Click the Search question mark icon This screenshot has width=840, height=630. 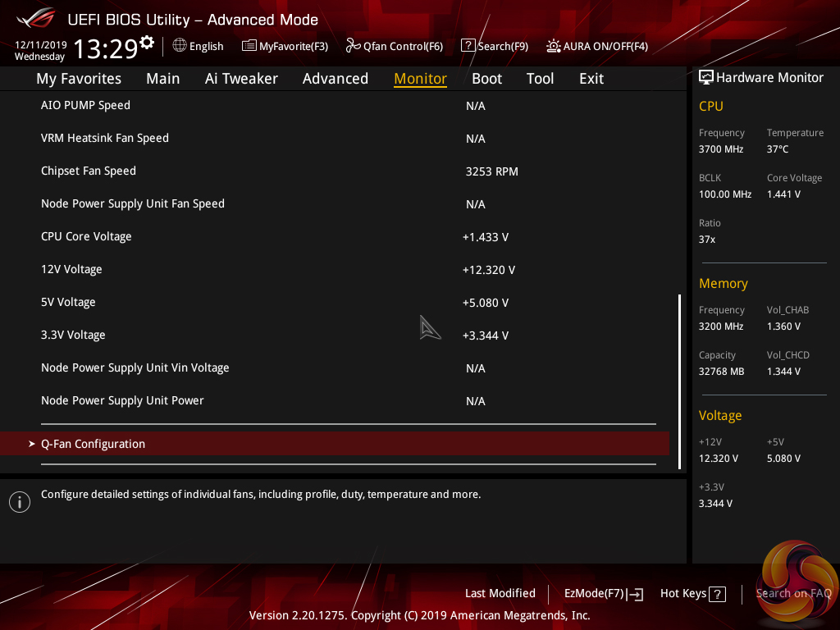point(468,46)
